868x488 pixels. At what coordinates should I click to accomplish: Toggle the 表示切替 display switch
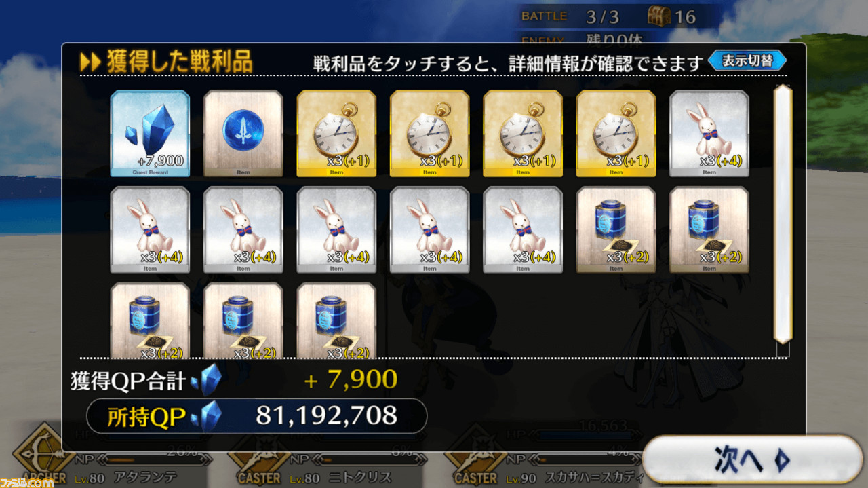pyautogui.click(x=747, y=60)
